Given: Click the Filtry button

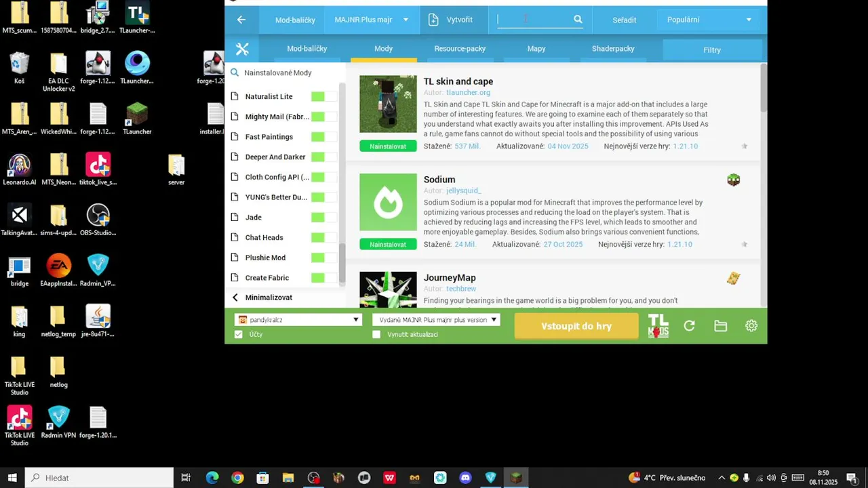Looking at the screenshot, I should point(712,49).
